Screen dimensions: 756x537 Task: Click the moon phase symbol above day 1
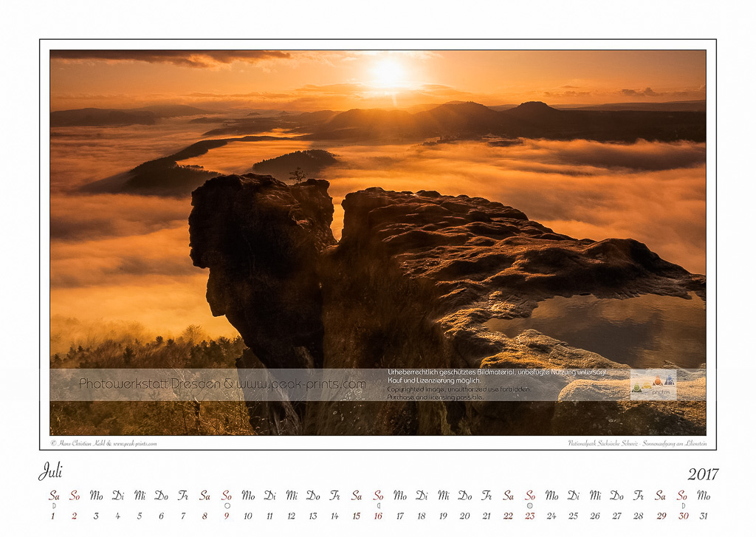(54, 506)
